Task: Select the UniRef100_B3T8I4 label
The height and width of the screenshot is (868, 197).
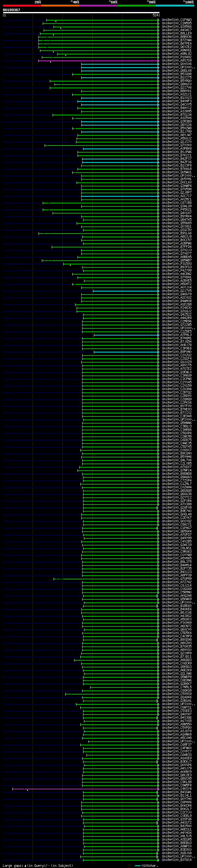Action: (x=177, y=860)
